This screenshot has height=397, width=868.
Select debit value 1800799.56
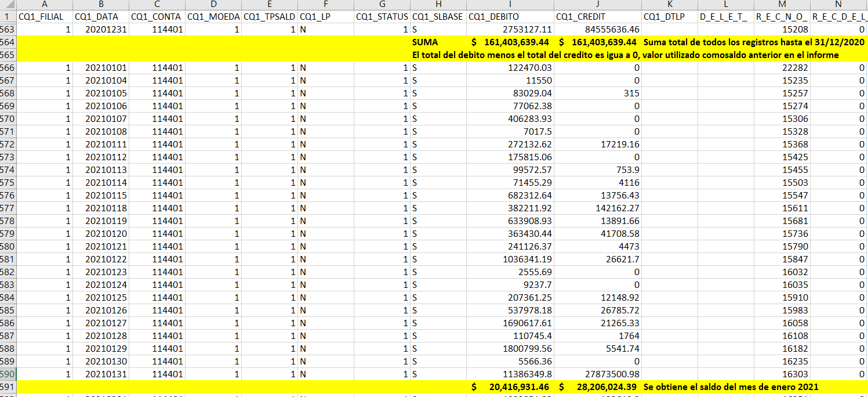point(510,349)
